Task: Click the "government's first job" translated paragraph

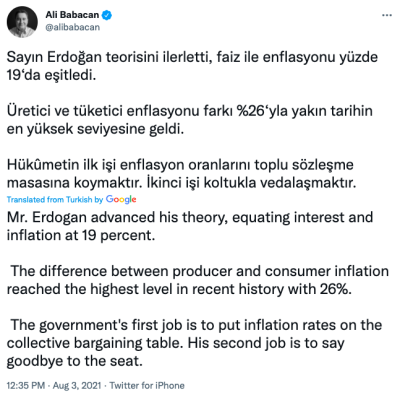Action: coord(194,343)
